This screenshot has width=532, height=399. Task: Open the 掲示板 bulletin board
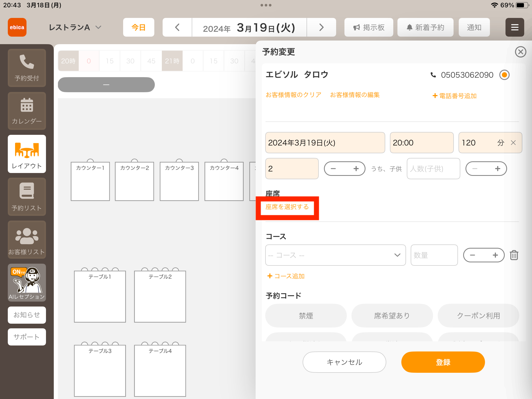pos(369,27)
